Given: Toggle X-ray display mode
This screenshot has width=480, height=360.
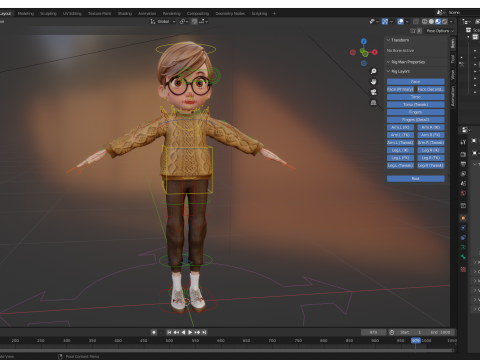Looking at the screenshot, I should pyautogui.click(x=416, y=21).
